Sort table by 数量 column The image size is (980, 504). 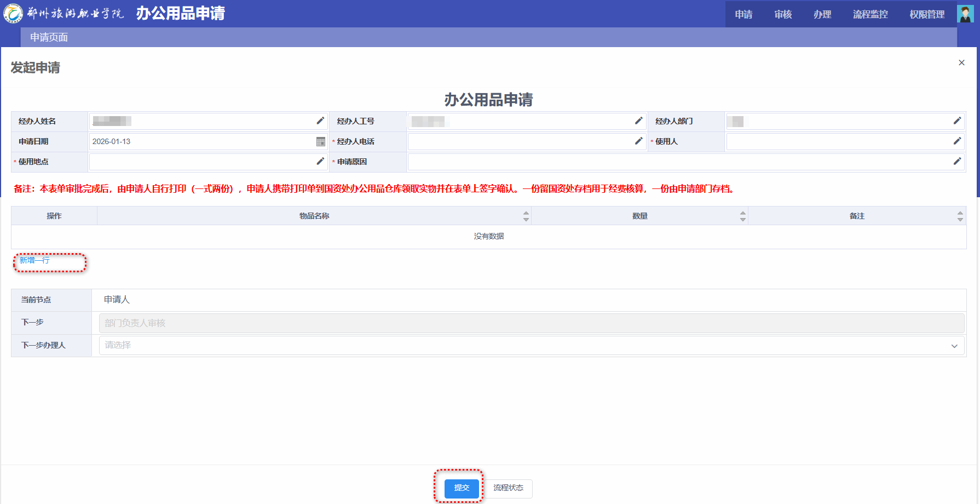(742, 216)
